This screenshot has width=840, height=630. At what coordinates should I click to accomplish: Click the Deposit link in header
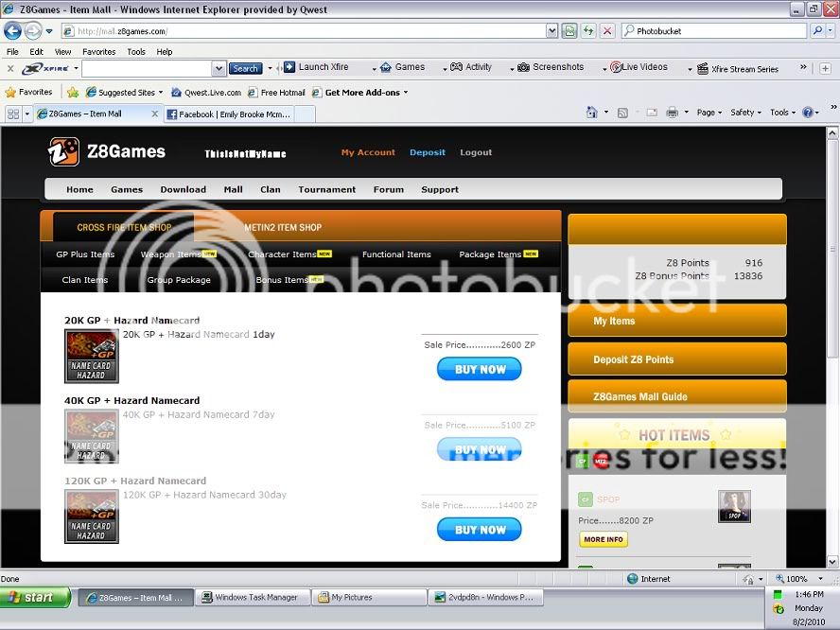[x=427, y=152]
